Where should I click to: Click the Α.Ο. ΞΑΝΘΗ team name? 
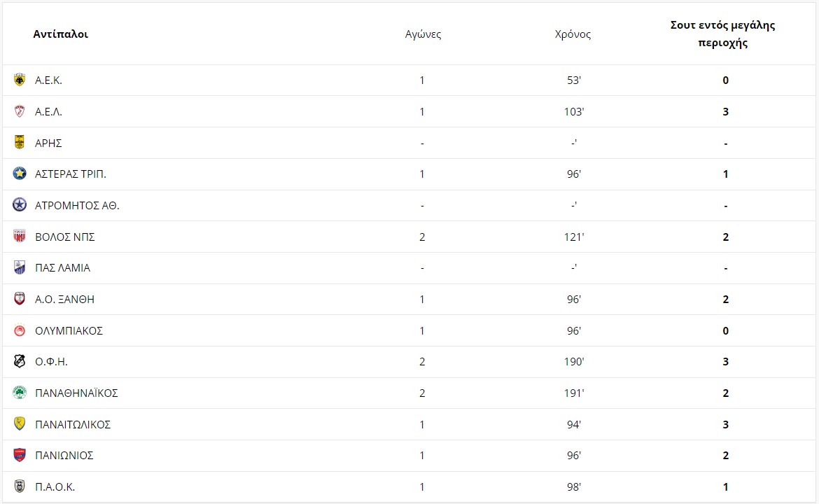click(x=65, y=300)
